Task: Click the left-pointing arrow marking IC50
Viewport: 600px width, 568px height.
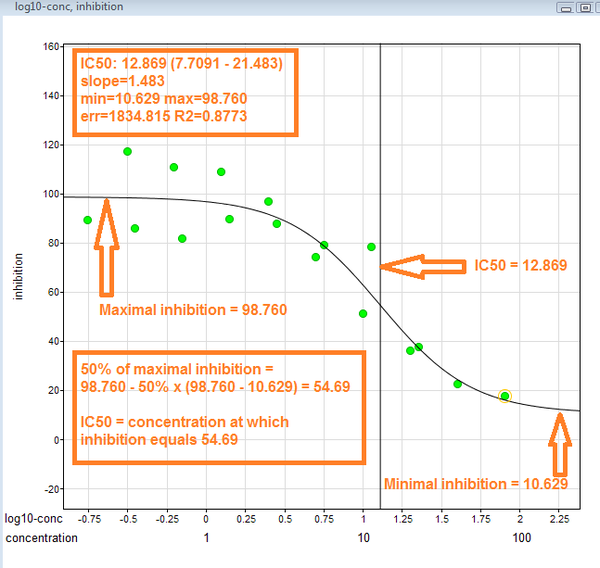Action: 423,266
